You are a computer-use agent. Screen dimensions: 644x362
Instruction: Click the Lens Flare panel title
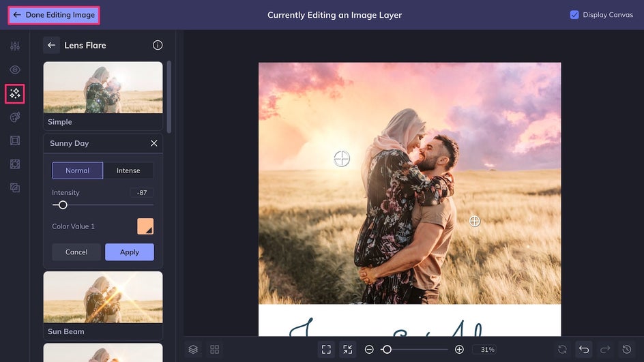point(85,45)
